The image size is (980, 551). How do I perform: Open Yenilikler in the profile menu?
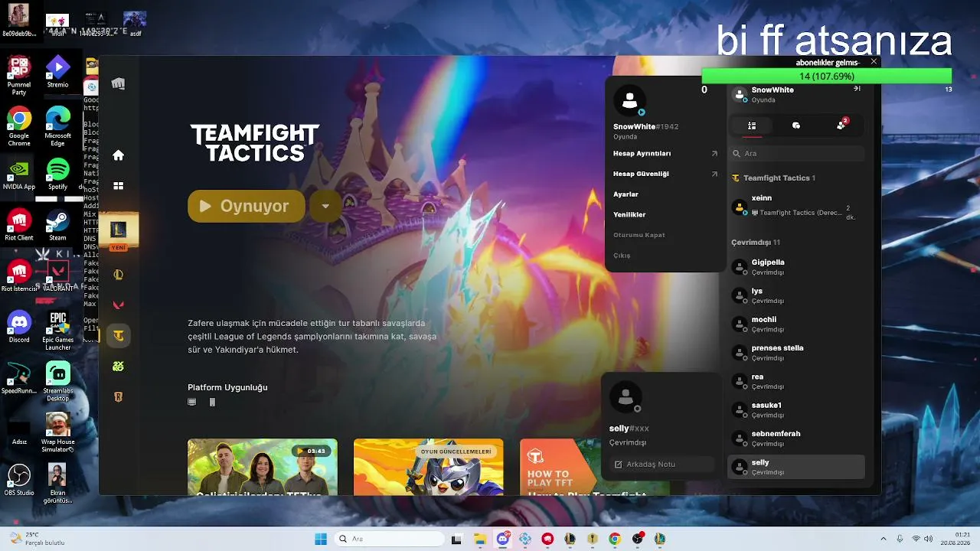[629, 215]
